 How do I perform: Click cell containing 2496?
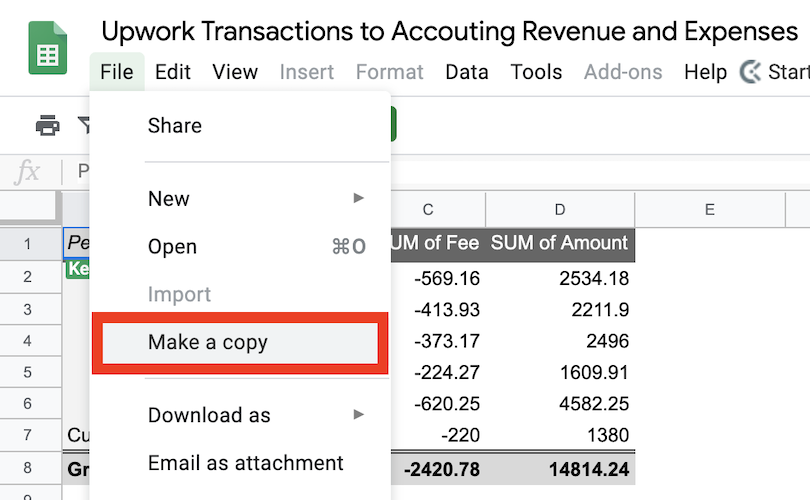pyautogui.click(x=560, y=341)
